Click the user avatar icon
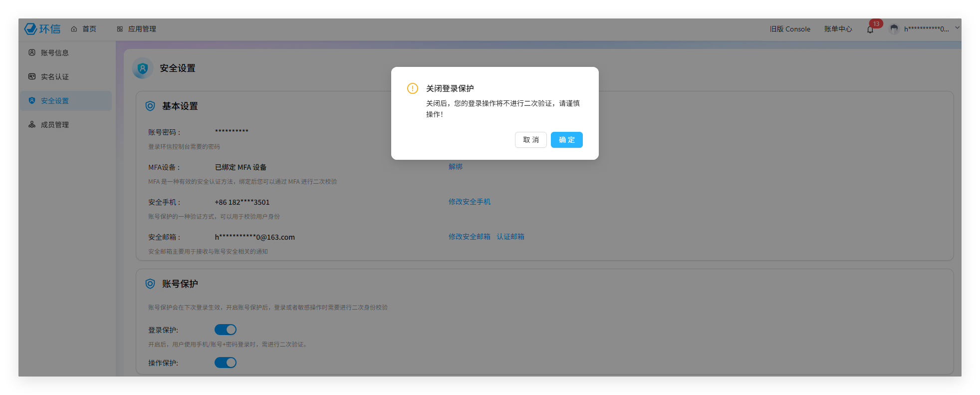Screen dimensions: 980x395 tap(894, 29)
